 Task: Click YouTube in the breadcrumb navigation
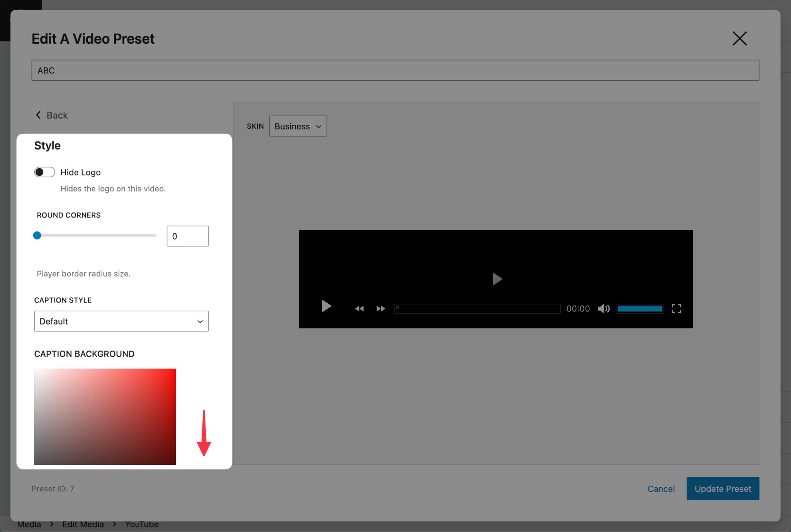(141, 524)
